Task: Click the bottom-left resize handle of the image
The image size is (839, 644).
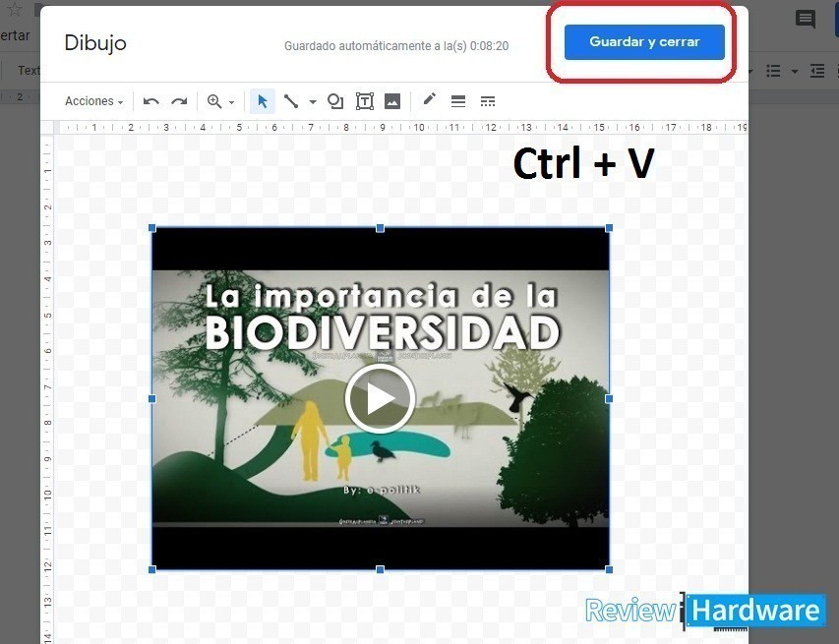Action: [151, 569]
